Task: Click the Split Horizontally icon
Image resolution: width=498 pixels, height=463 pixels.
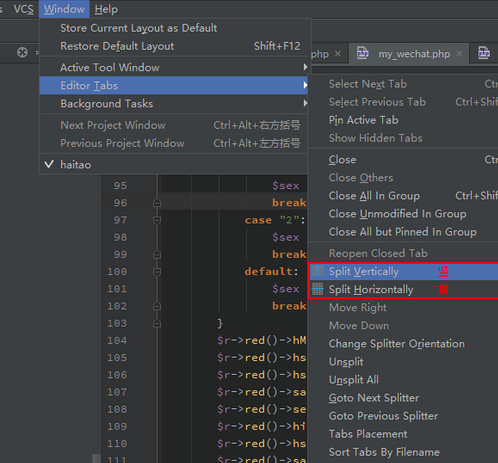Action: [x=318, y=289]
